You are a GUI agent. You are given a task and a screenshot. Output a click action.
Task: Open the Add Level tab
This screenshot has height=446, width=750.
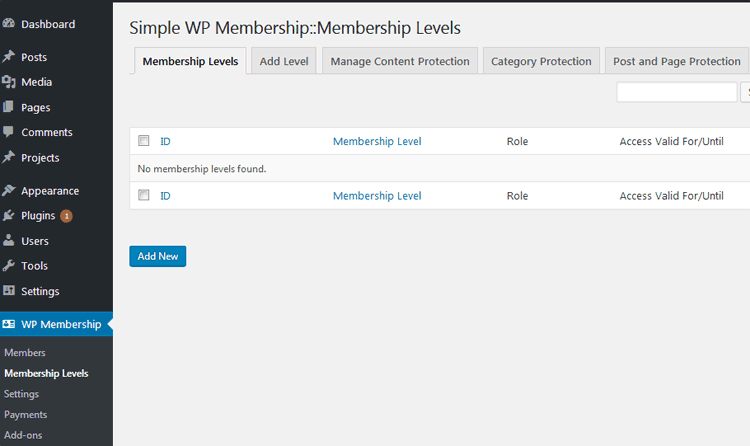click(284, 61)
